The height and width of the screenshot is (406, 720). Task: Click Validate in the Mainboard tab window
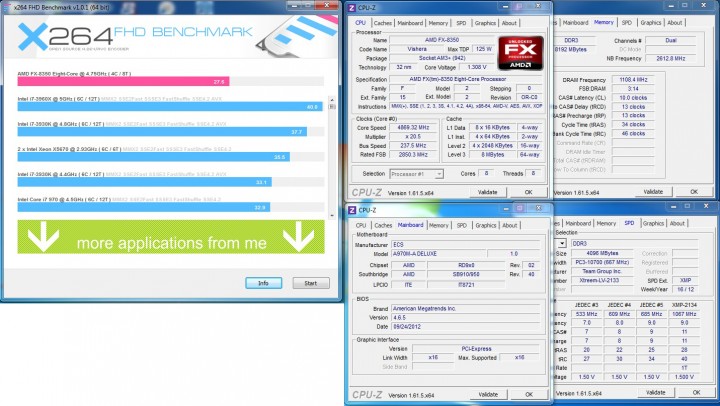coord(488,395)
